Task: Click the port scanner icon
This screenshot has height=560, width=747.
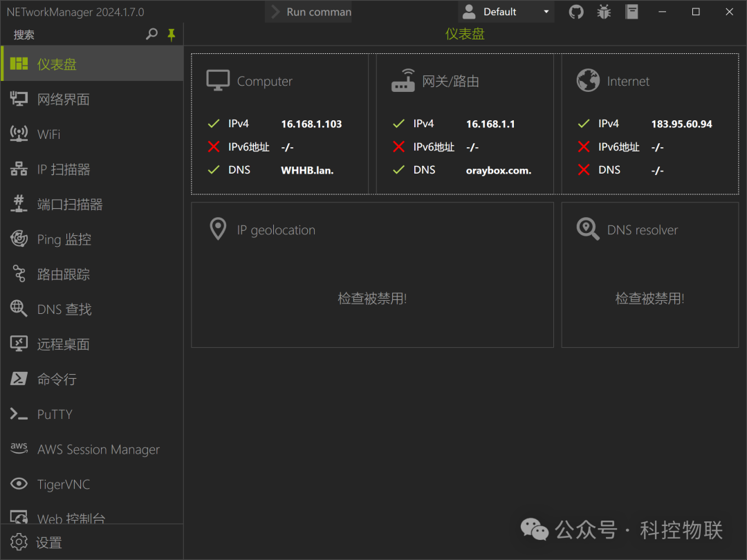Action: tap(19, 204)
